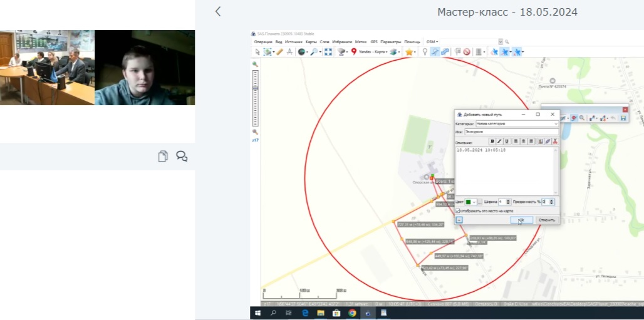The width and height of the screenshot is (644, 320).
Task: Click the magnifier icon in path toolbar
Action: click(x=582, y=118)
